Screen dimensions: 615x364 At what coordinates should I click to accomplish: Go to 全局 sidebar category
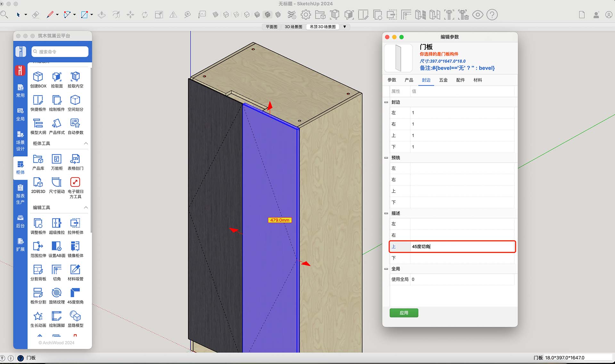[20, 114]
